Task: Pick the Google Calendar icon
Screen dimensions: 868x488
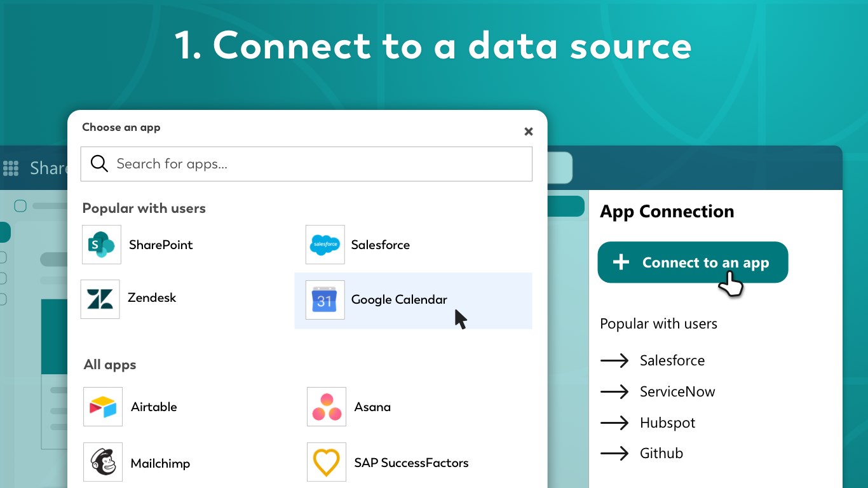Action: pyautogui.click(x=325, y=300)
